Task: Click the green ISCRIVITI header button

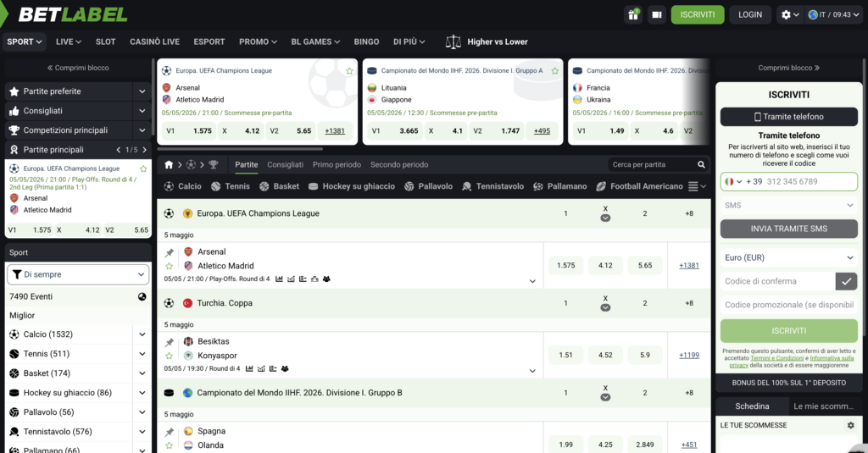Action: click(x=698, y=15)
